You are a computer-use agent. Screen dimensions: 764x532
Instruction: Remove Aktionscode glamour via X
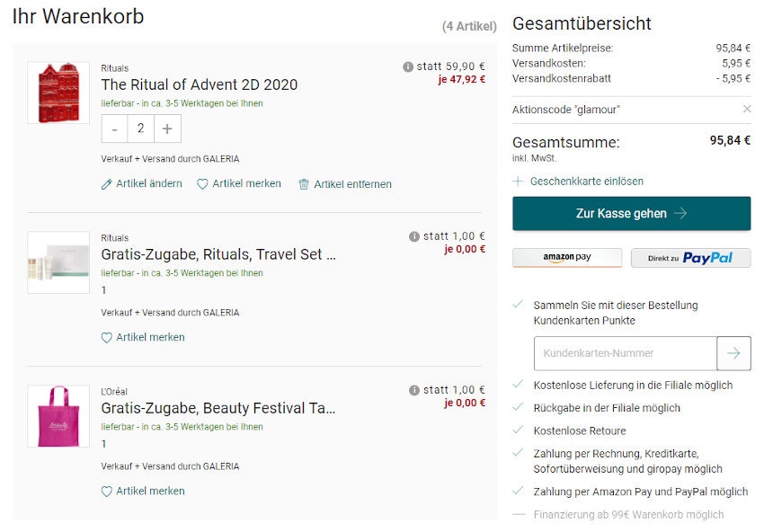coord(748,109)
